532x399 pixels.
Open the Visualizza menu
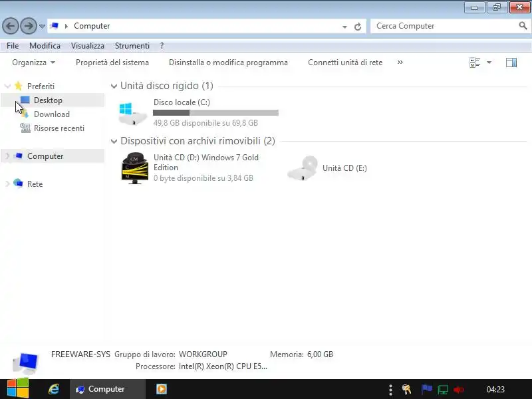pyautogui.click(x=88, y=46)
